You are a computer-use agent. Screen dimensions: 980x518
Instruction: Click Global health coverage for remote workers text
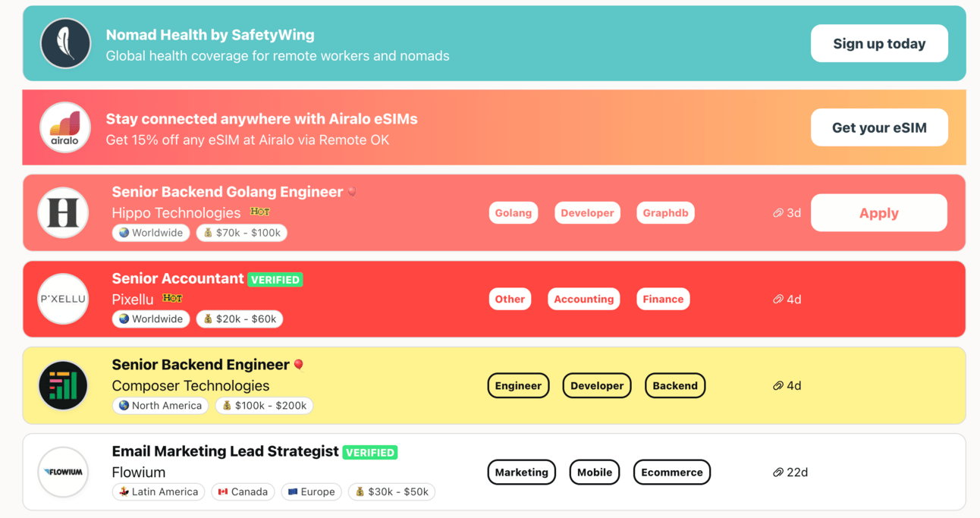(x=278, y=56)
